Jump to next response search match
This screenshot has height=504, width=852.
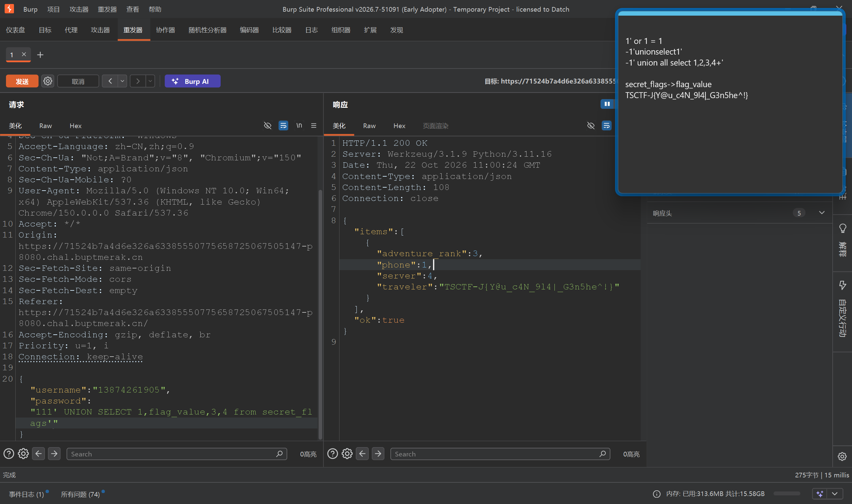pyautogui.click(x=378, y=454)
